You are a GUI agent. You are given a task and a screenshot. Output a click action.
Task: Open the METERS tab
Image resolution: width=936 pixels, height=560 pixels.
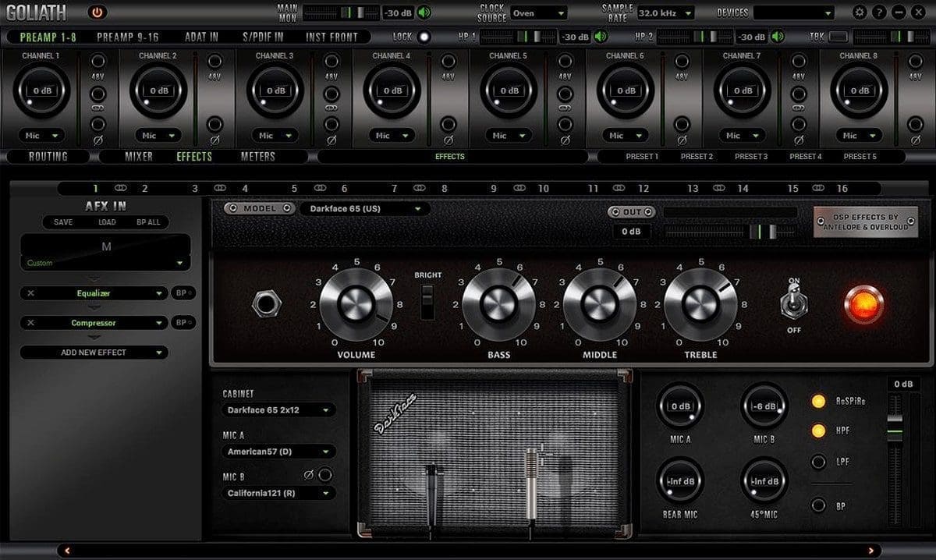(257, 156)
